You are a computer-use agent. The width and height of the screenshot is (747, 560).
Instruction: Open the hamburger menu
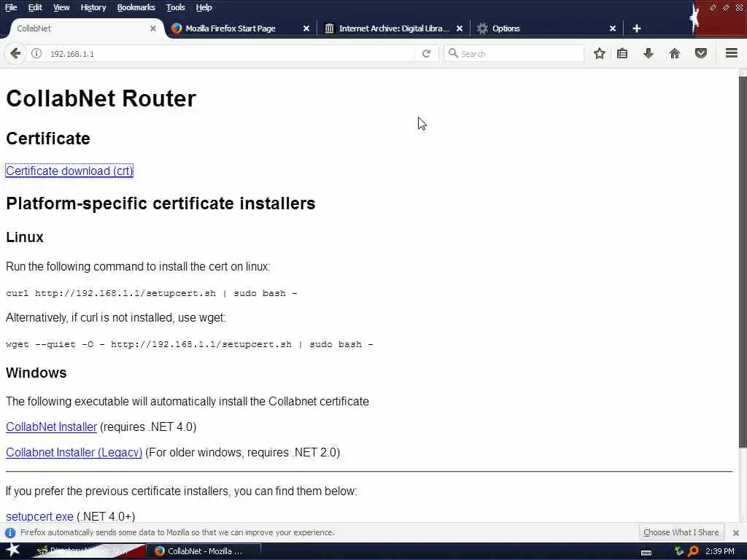pyautogui.click(x=732, y=52)
